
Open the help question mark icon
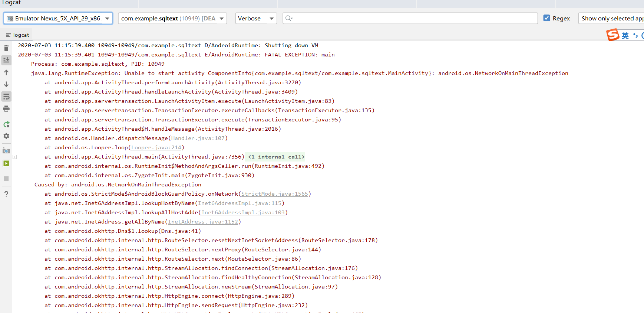point(6,194)
